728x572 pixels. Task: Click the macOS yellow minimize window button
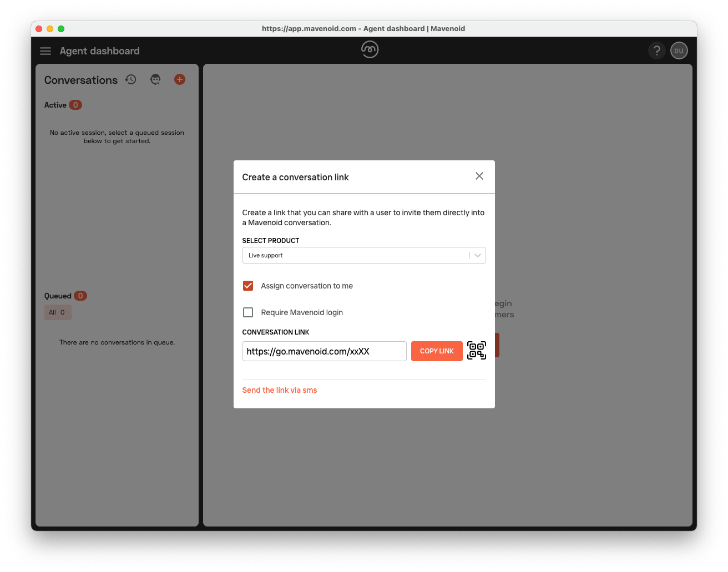(x=50, y=29)
